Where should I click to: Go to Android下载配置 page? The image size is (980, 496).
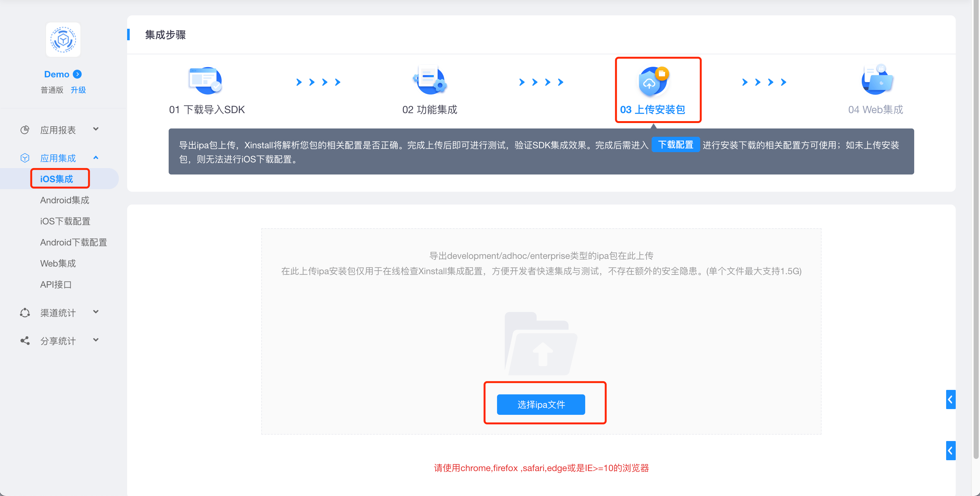pos(73,242)
